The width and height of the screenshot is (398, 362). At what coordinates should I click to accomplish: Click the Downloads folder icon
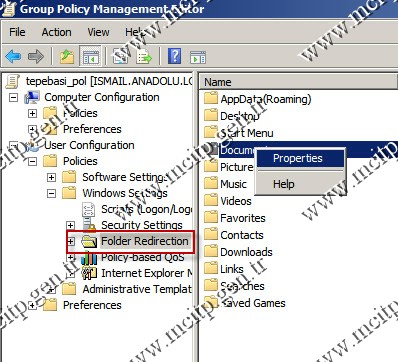click(x=211, y=252)
